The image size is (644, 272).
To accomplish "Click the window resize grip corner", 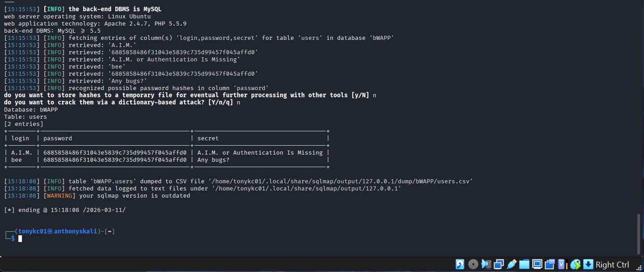I will [x=640, y=269].
